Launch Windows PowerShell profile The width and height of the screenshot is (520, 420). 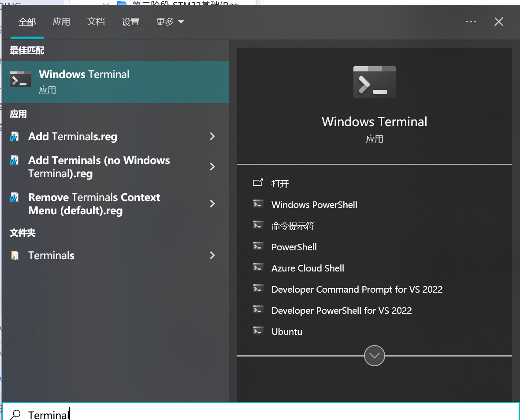(x=314, y=204)
